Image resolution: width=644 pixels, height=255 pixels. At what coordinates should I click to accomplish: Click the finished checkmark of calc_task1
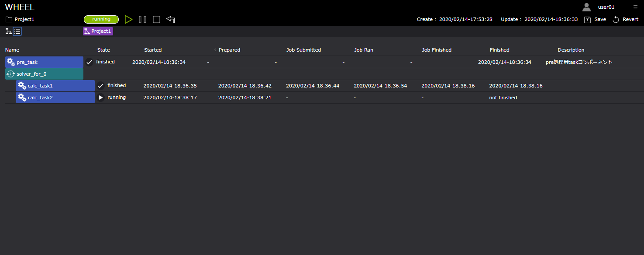(101, 86)
